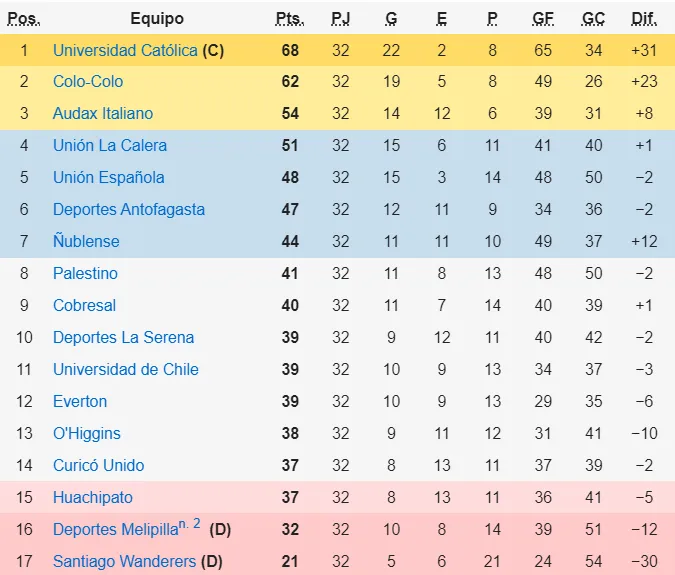Open the Universidad Católica team link

click(125, 50)
